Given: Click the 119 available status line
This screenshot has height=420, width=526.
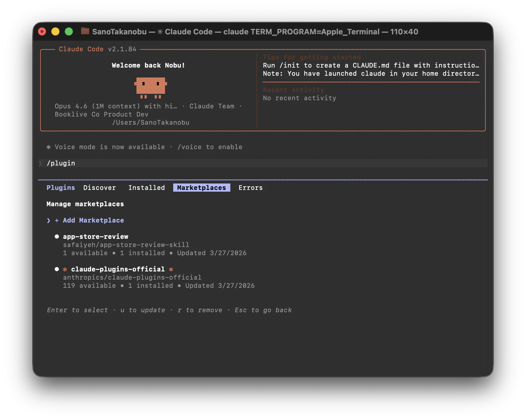Looking at the screenshot, I should pos(159,285).
